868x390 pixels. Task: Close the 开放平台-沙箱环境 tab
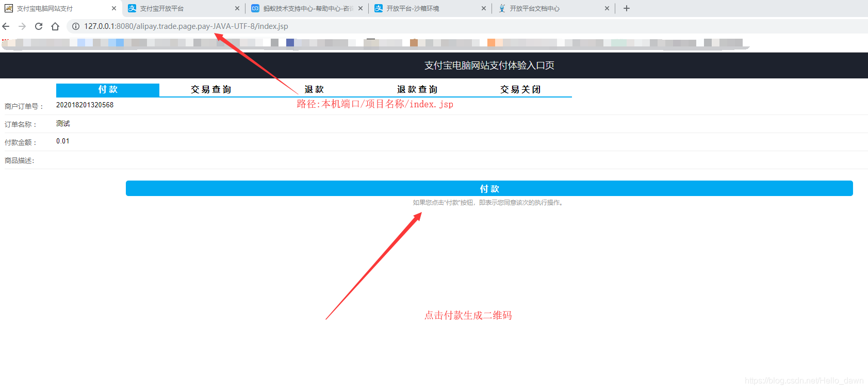[x=484, y=8]
